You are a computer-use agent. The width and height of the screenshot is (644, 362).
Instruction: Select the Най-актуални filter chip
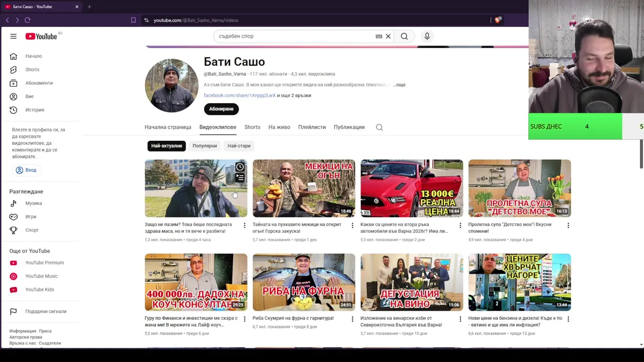click(167, 146)
